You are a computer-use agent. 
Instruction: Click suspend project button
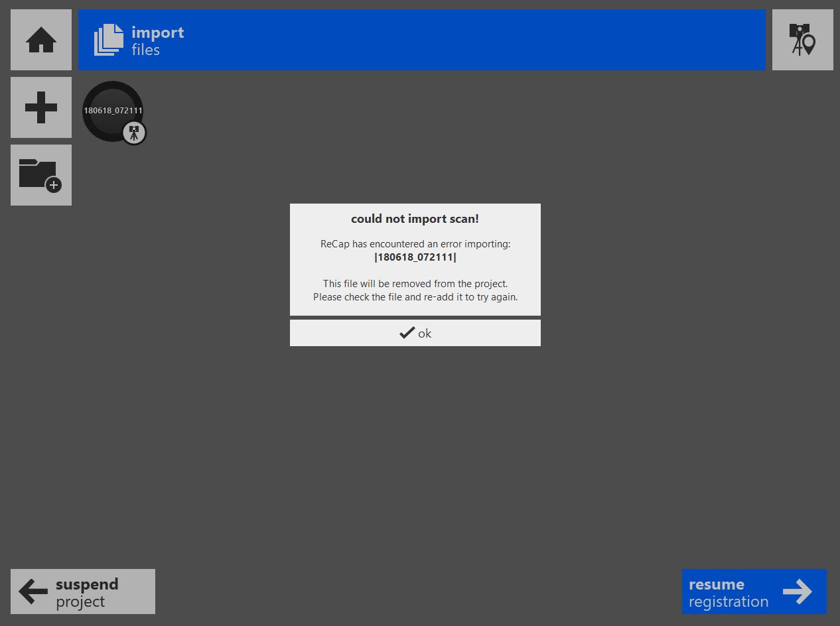(83, 592)
